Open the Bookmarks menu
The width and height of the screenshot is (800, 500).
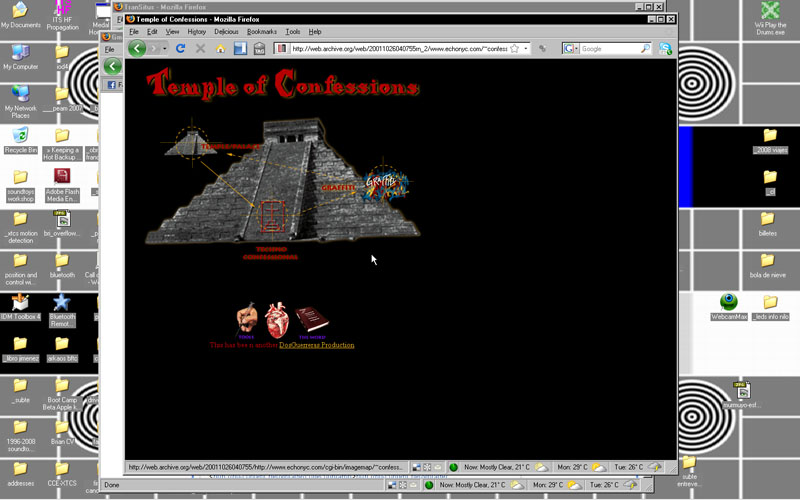(x=262, y=32)
